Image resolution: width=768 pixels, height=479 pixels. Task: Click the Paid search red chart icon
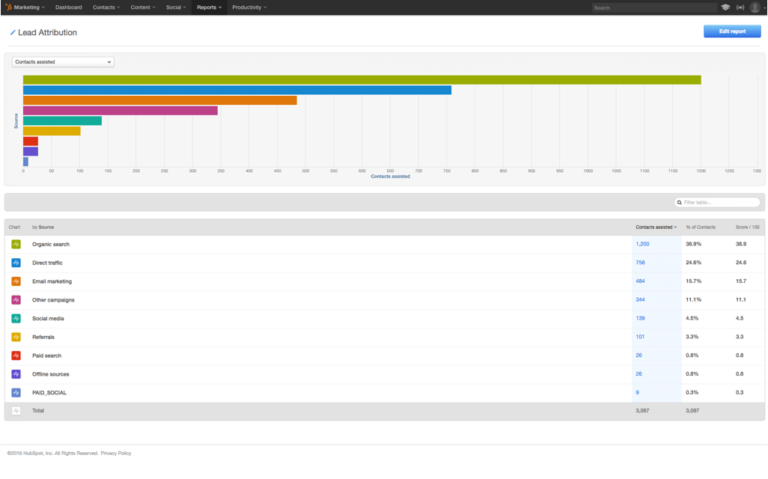16,355
